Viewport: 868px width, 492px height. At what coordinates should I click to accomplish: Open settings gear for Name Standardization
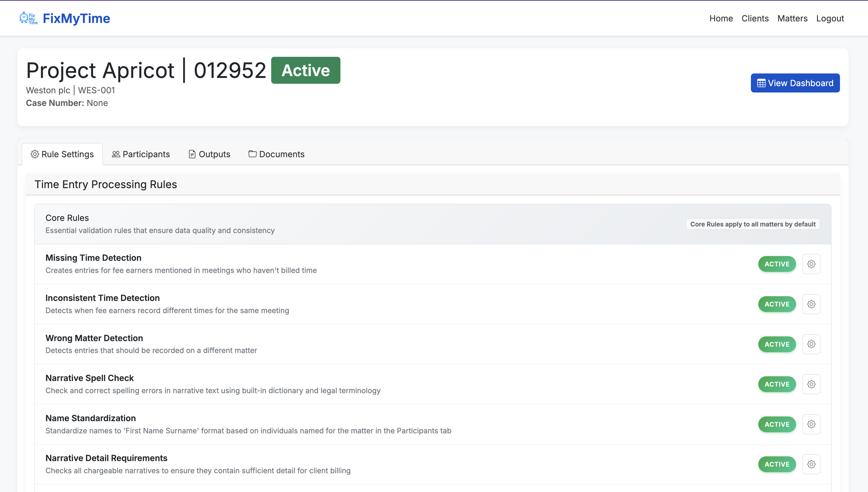click(811, 424)
